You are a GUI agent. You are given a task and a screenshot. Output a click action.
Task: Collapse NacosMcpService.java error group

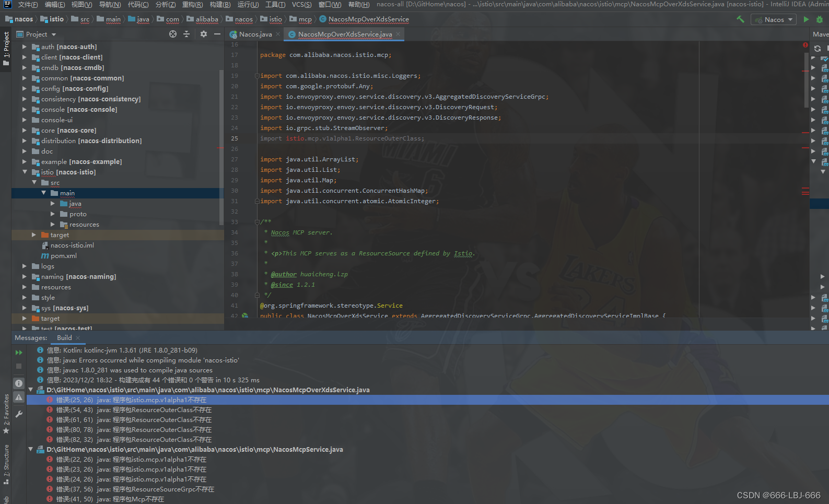click(30, 449)
